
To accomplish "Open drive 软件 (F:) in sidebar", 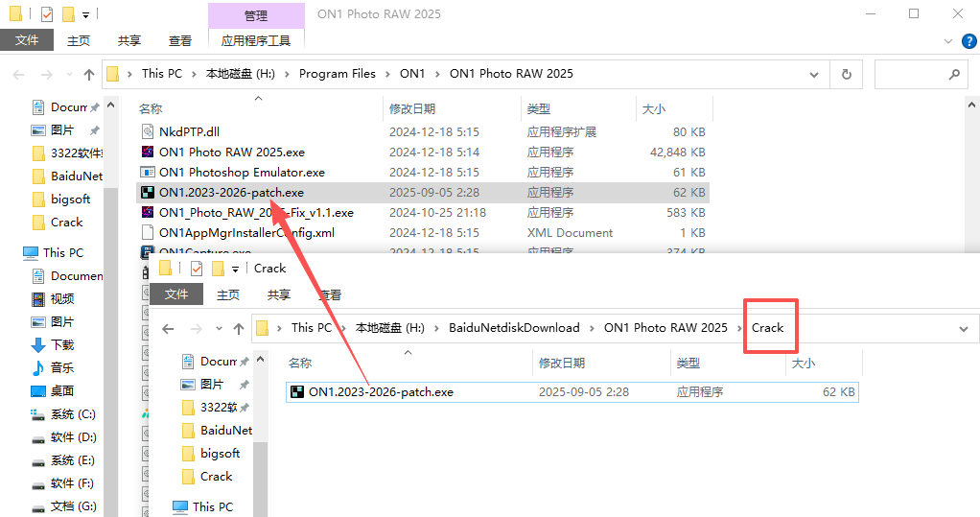I will coord(63,483).
